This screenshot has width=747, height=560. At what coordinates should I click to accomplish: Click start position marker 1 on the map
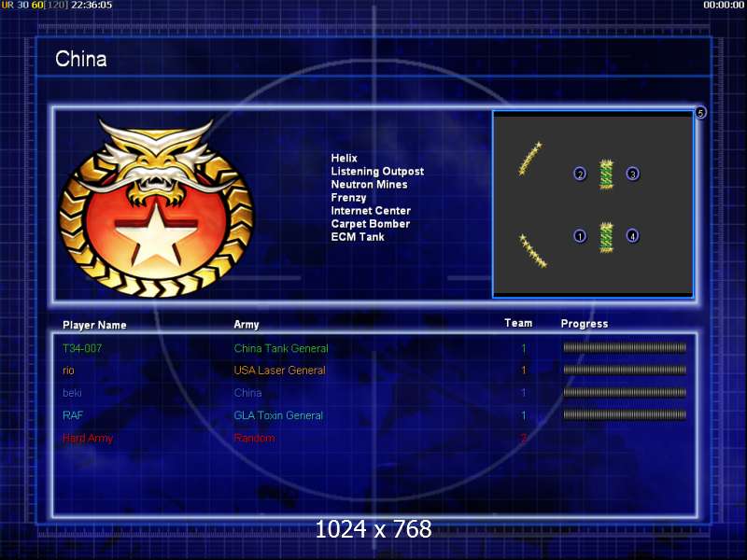580,236
